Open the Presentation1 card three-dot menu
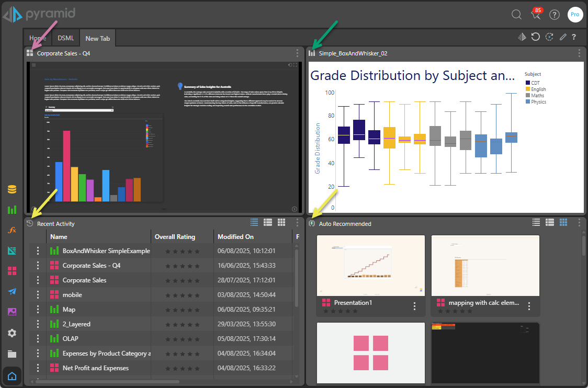This screenshot has width=588, height=388. pos(414,306)
